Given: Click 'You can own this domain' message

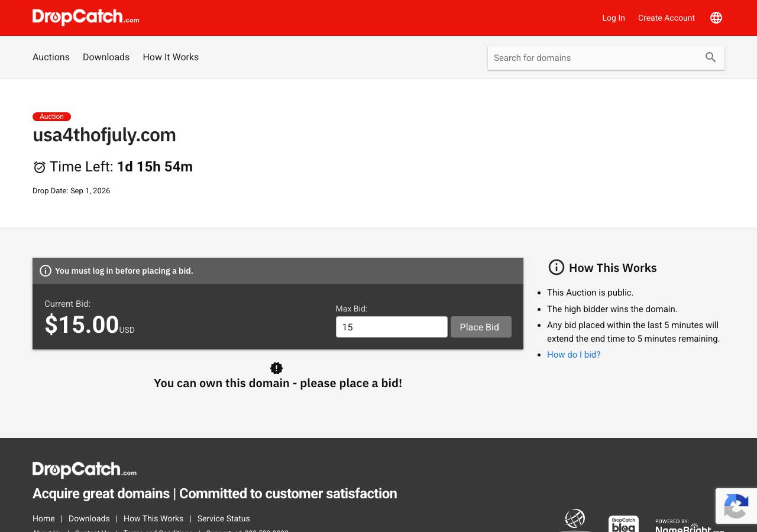Looking at the screenshot, I should click(278, 383).
